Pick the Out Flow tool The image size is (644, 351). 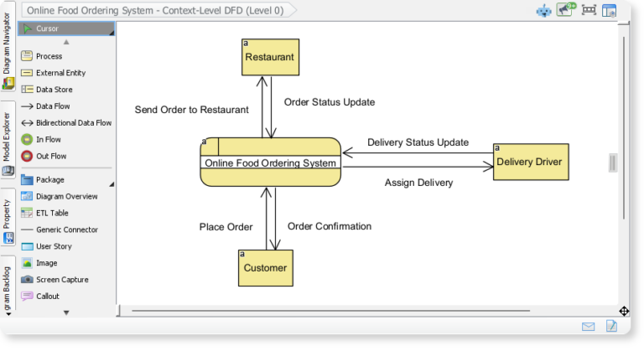pos(51,157)
